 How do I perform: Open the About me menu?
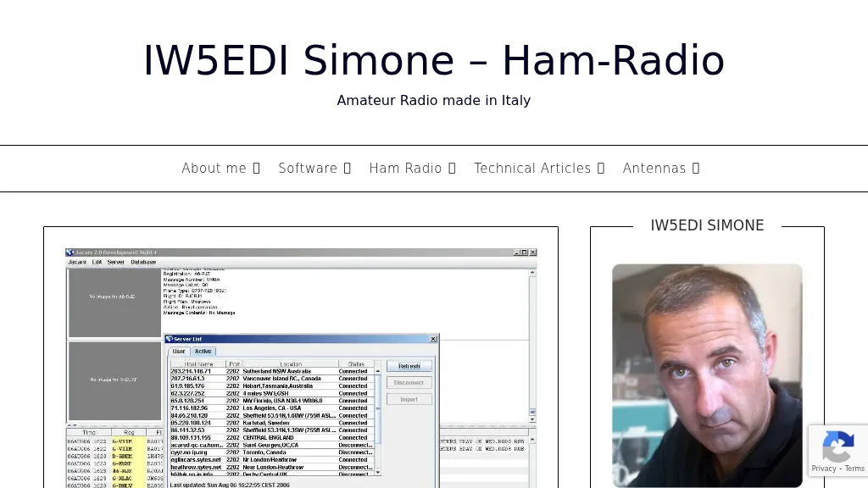214,169
